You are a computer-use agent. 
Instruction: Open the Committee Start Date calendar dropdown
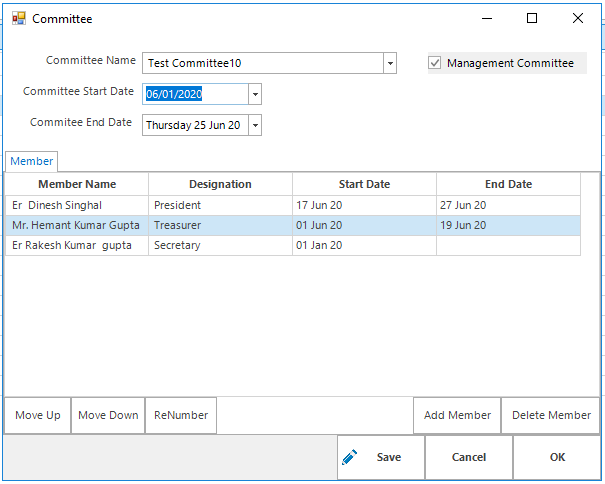click(255, 94)
